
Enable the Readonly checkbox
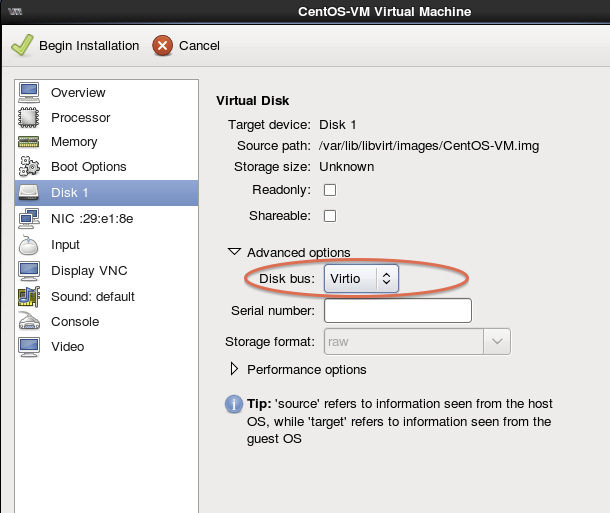tap(330, 190)
